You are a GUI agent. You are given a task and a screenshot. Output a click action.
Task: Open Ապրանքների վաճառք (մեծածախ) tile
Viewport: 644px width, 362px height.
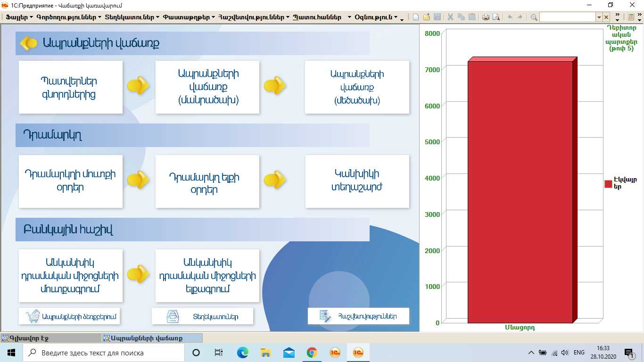click(357, 87)
